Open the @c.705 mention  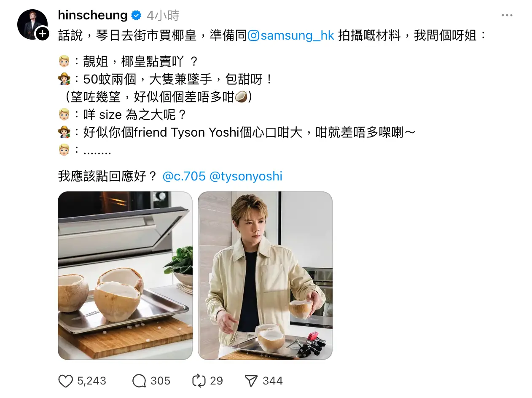tap(184, 176)
